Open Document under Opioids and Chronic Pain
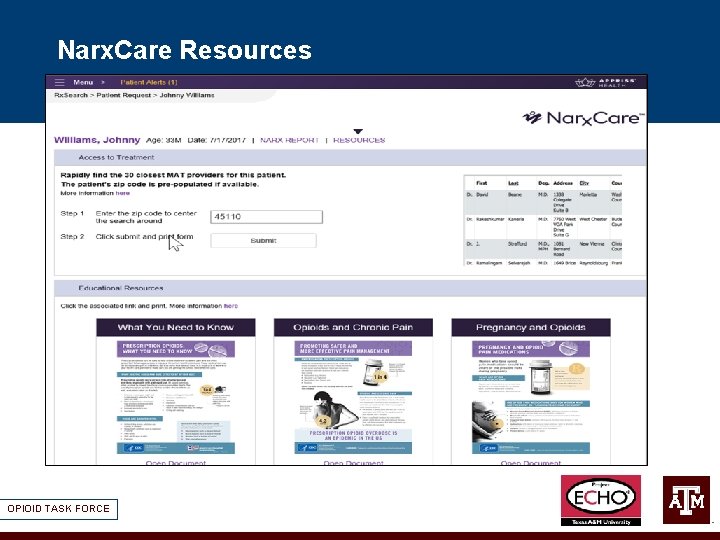The width and height of the screenshot is (720, 540). [354, 462]
